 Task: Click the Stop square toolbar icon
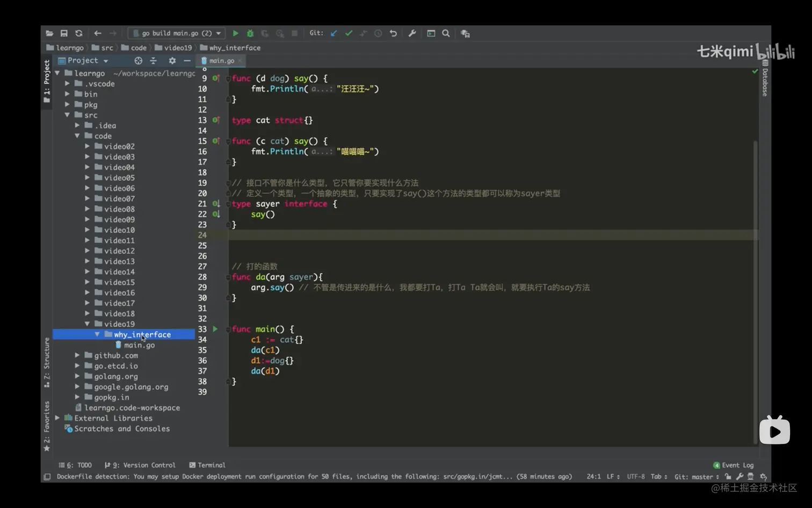(294, 33)
